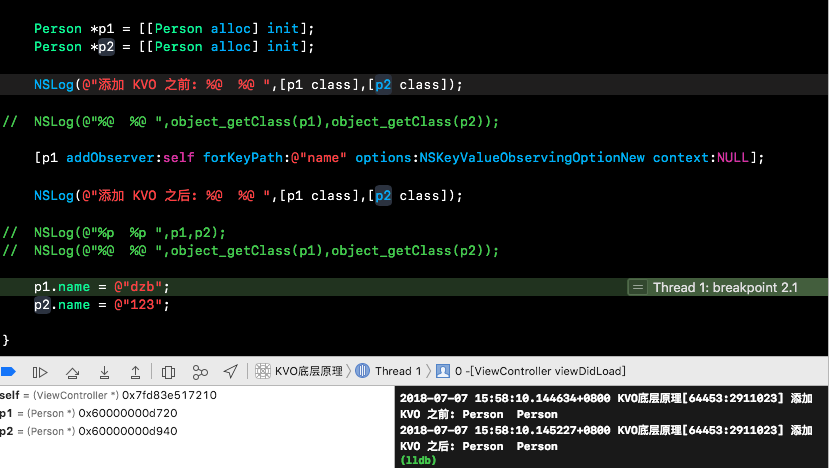Open Debug Memory Graph icon
This screenshot has width=829, height=468.
pyautogui.click(x=200, y=372)
